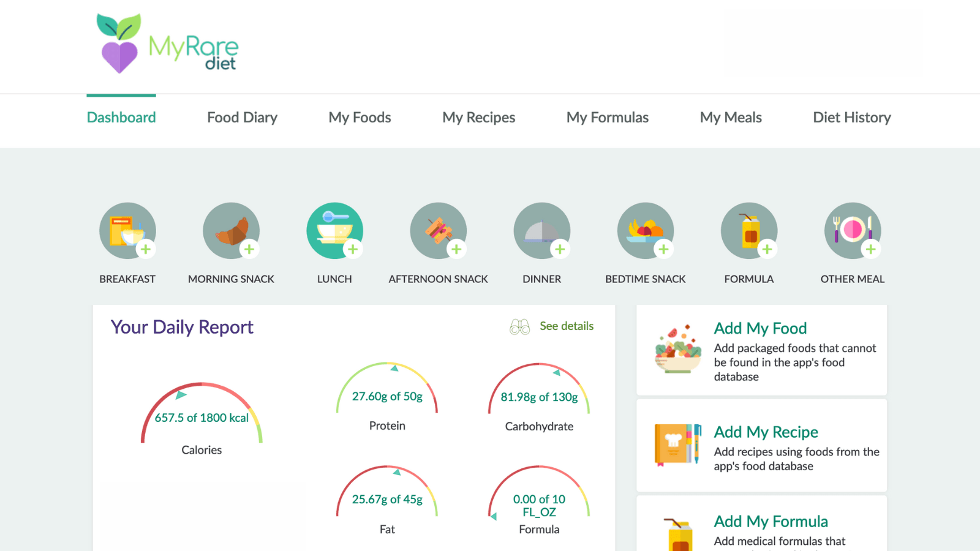Click the MyRare diet logo

coord(167,44)
